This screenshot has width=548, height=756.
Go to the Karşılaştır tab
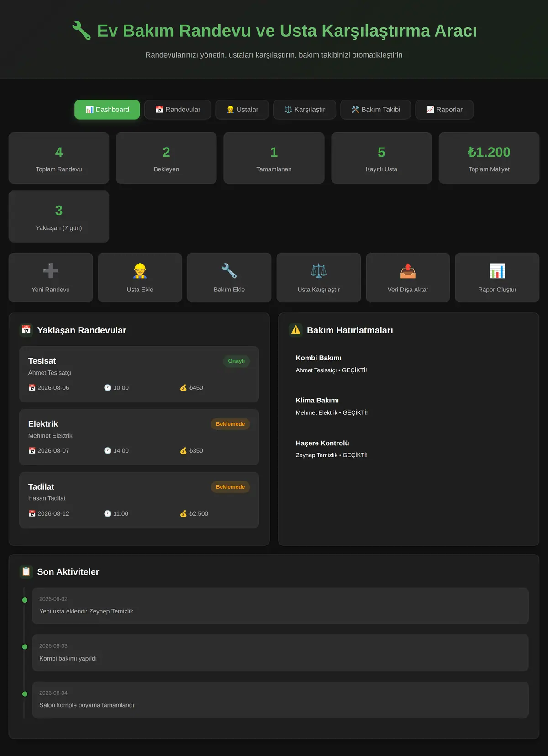[305, 110]
